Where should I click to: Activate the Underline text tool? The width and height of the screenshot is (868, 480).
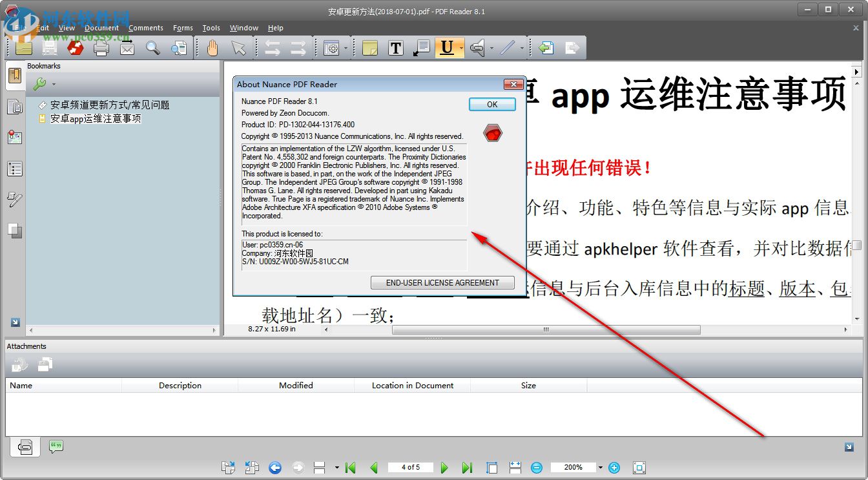447,48
